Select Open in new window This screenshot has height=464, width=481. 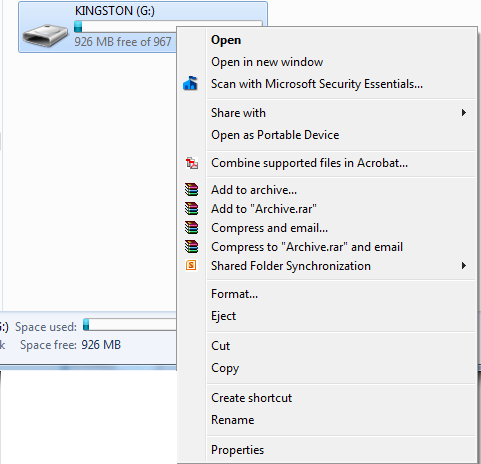coord(326,62)
